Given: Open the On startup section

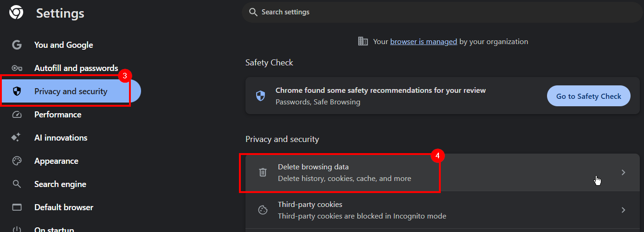Looking at the screenshot, I should (x=54, y=229).
